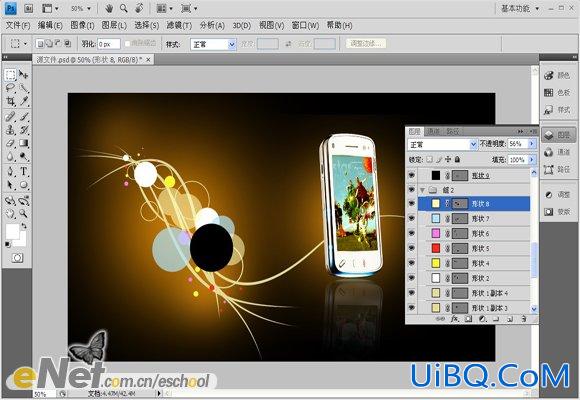This screenshot has height=400, width=580.
Task: Select the Crop tool
Action: [x=10, y=101]
